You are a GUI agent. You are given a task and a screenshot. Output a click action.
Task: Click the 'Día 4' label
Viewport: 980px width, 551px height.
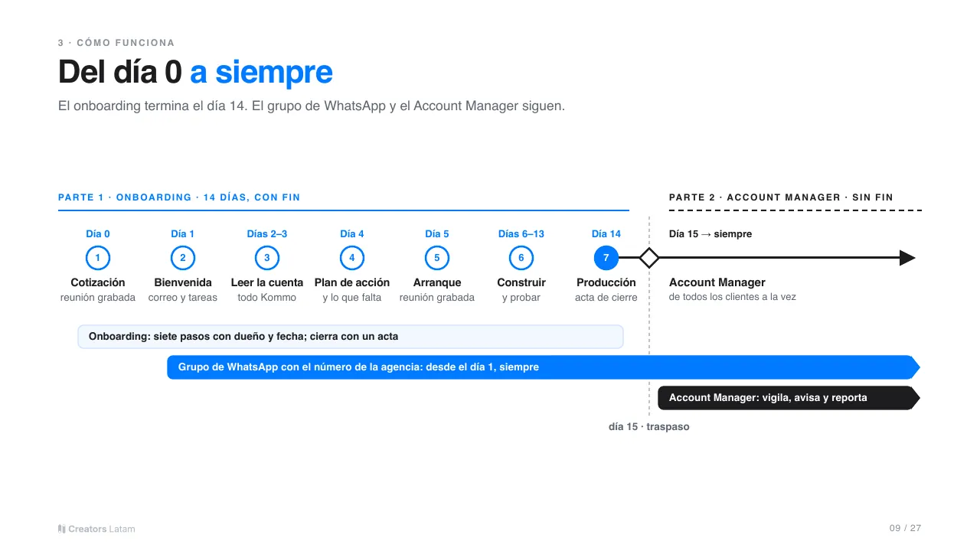tap(352, 234)
